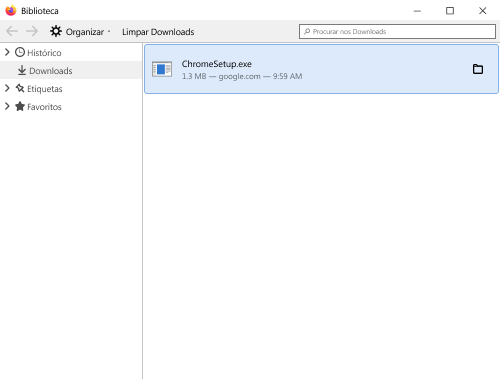The width and height of the screenshot is (500, 379).
Task: Open the Organizar dropdown menu
Action: pyautogui.click(x=80, y=32)
